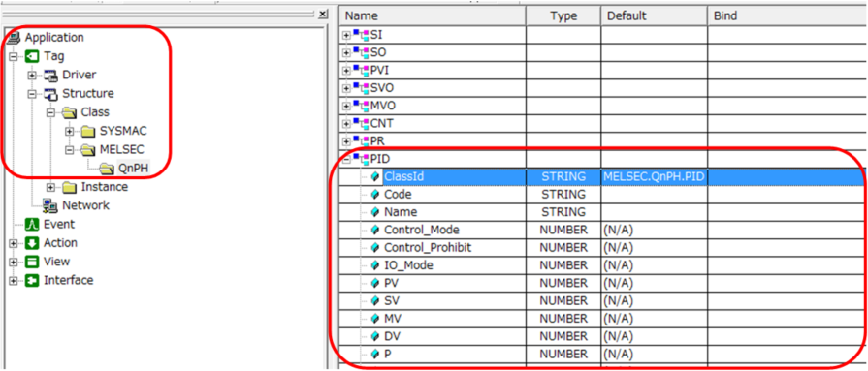Expand the View tree node
Viewport: 868px width, 371px height.
(14, 263)
